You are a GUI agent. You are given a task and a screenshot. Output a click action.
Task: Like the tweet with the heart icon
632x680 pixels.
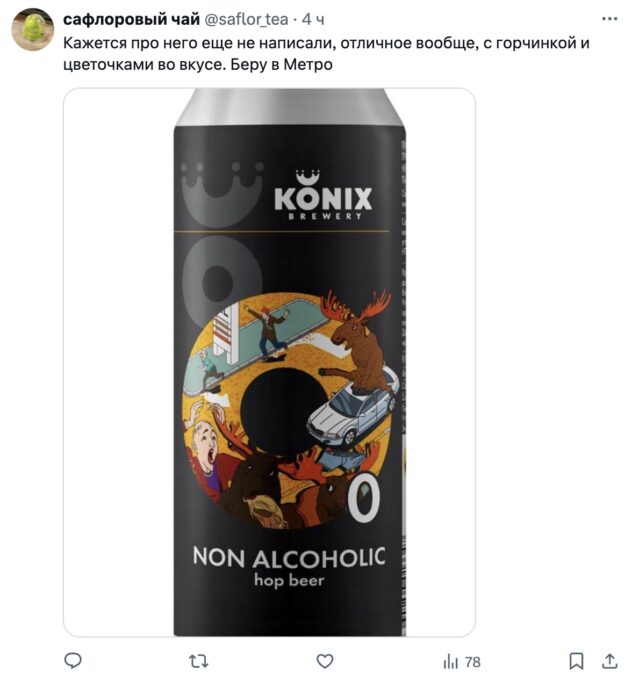(324, 661)
